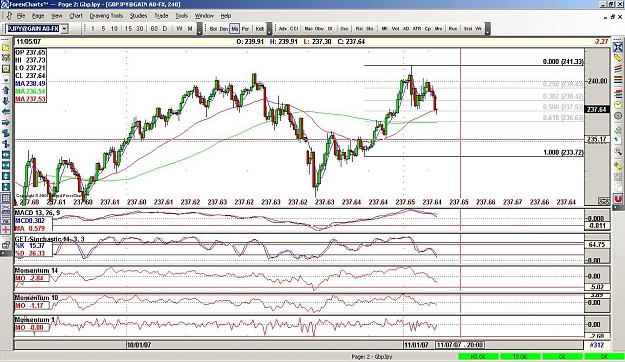Switch to the Weekly (W) timeframe
The height and width of the screenshot is (362, 625).
179,29
